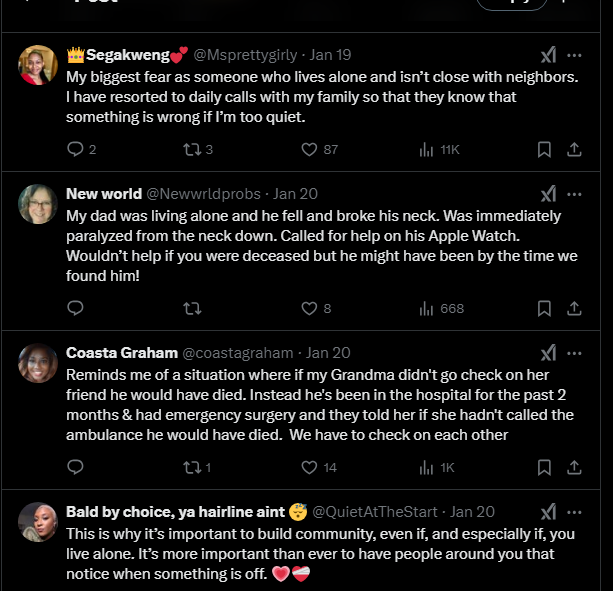Share Coasta Graham's post

coord(574,467)
